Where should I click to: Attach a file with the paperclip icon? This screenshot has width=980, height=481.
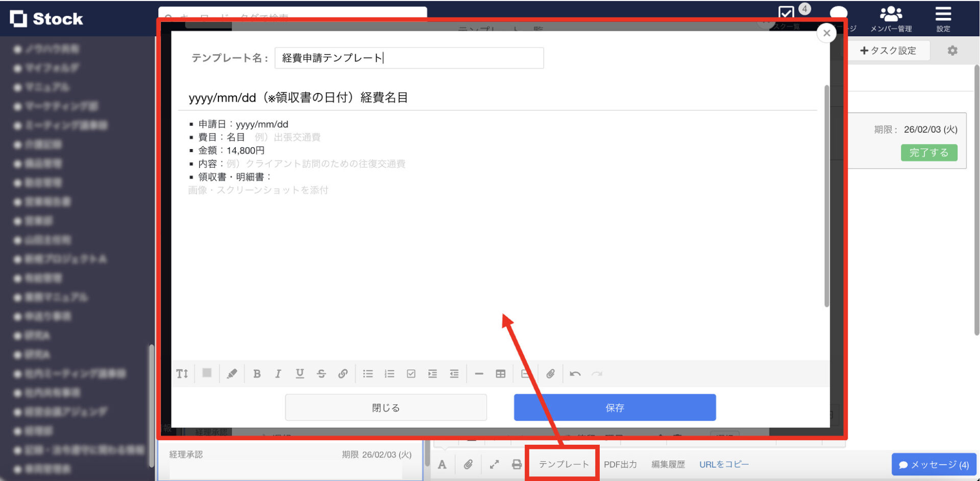(x=551, y=373)
